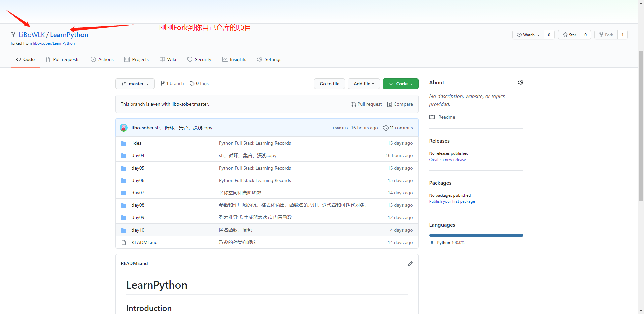Switch to the Insights tab
The image size is (644, 314).
pos(234,59)
